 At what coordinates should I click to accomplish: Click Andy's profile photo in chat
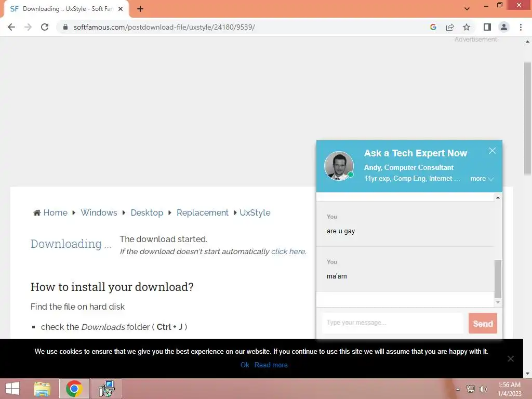(x=339, y=166)
